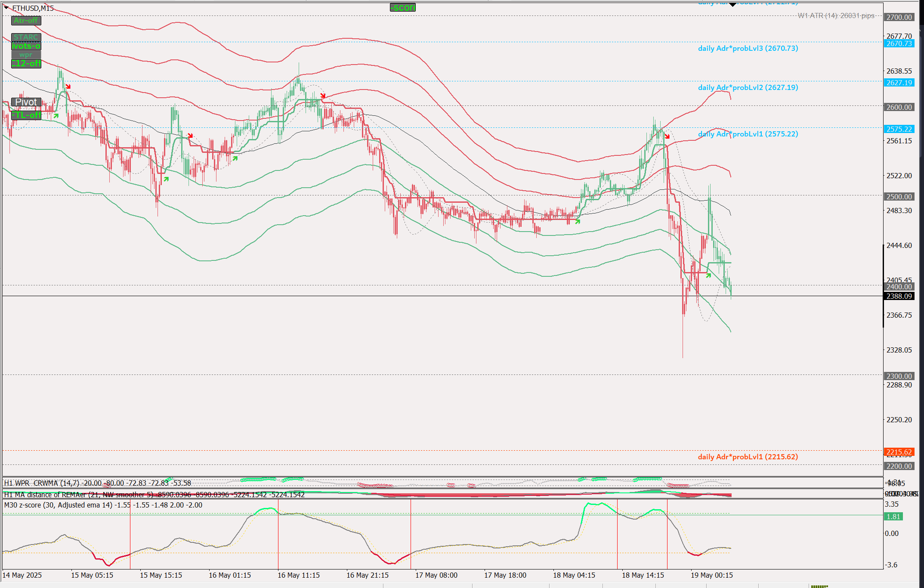Toggle the C12-off button
Image resolution: width=924 pixels, height=588 pixels.
(26, 63)
